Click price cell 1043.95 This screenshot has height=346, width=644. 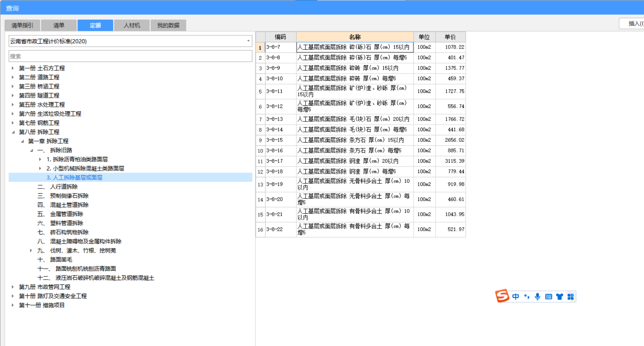coord(450,214)
